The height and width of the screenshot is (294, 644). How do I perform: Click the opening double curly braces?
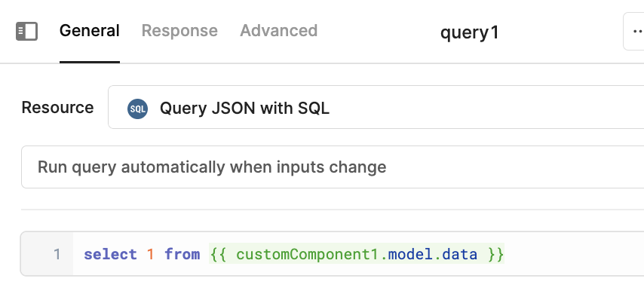pyautogui.click(x=219, y=254)
